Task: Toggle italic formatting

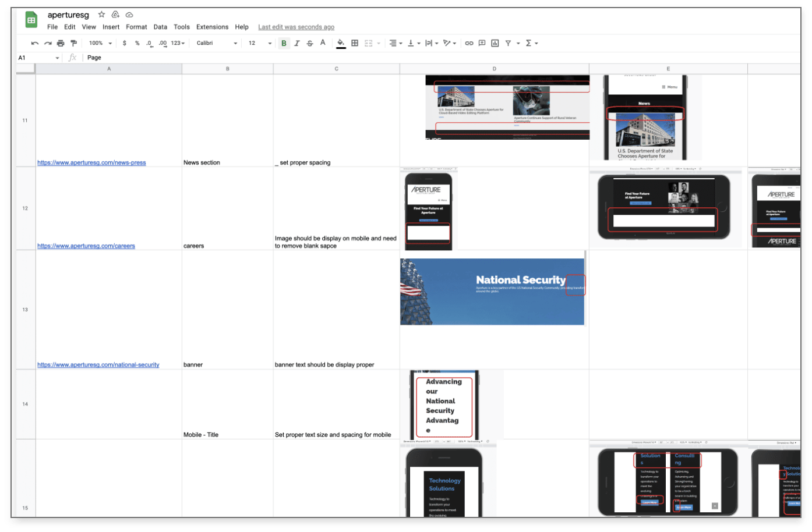Action: (x=296, y=43)
